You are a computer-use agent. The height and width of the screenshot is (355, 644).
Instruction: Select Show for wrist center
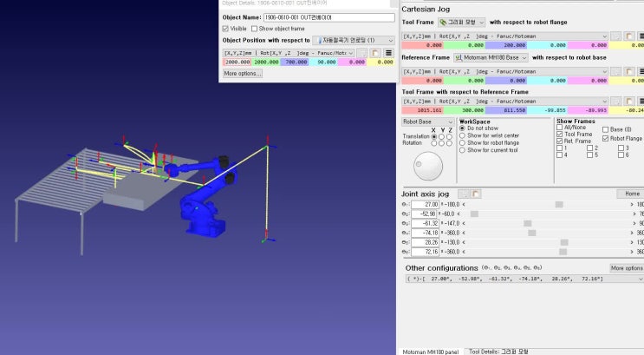click(462, 135)
